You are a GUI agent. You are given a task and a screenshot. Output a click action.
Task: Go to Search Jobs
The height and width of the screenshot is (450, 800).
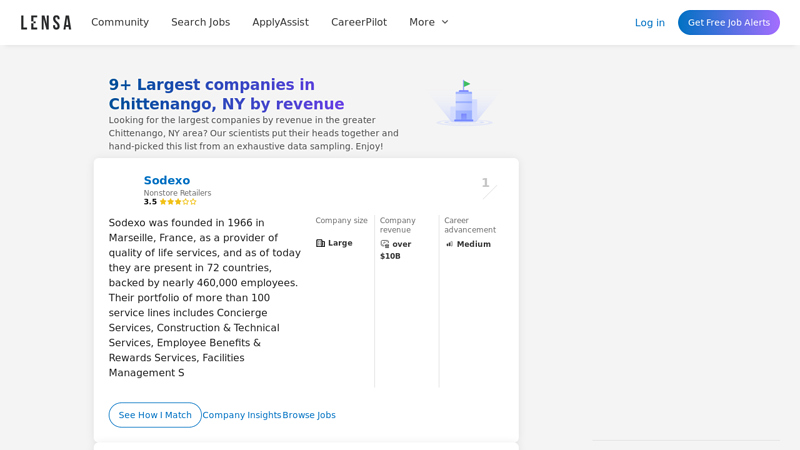[x=201, y=22]
